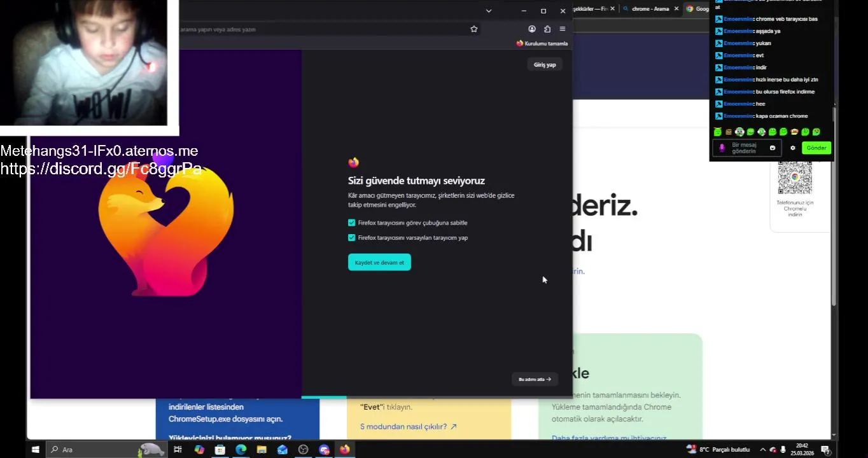Screen dimensions: 868x458
Task: Click Kaydet ve devam et button
Action: 379,262
